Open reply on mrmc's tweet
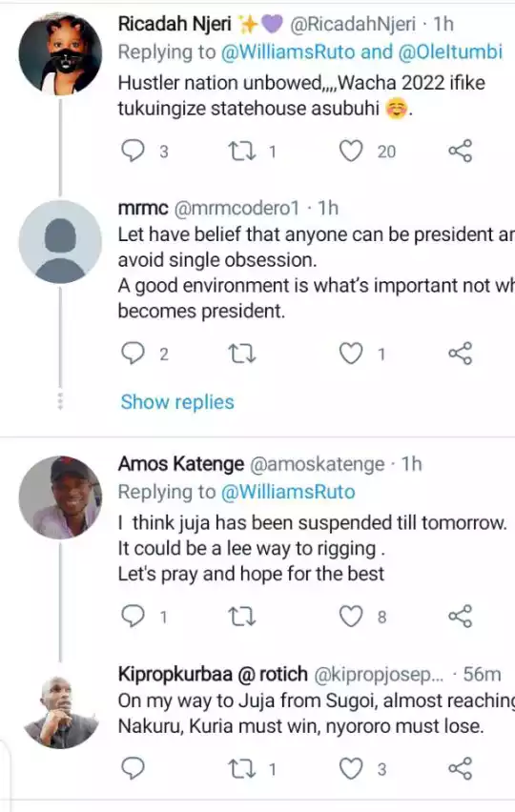Viewport: 515px width, 812px height. click(x=133, y=354)
